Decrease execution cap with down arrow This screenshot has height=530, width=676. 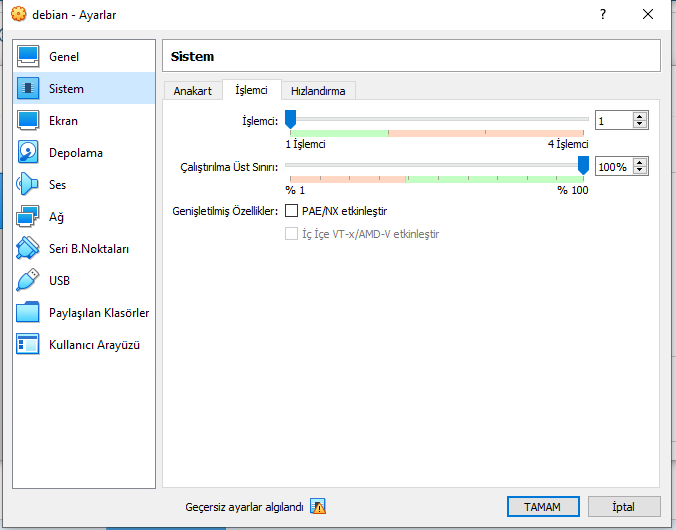coord(640,170)
